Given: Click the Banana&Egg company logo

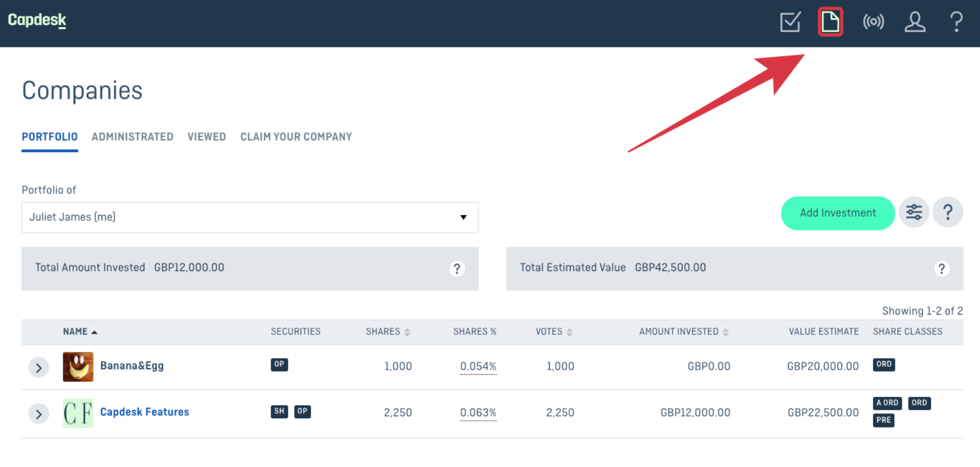Looking at the screenshot, I should 78,367.
